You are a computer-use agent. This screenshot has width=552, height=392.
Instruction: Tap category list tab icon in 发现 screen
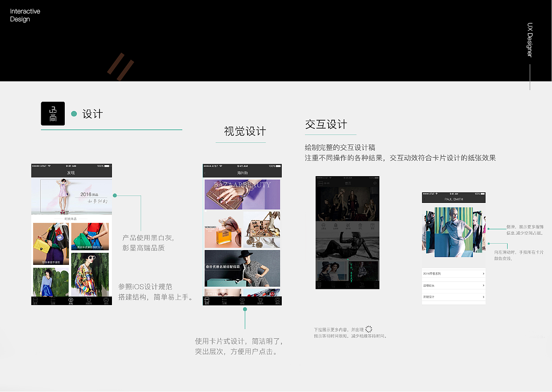point(53,300)
